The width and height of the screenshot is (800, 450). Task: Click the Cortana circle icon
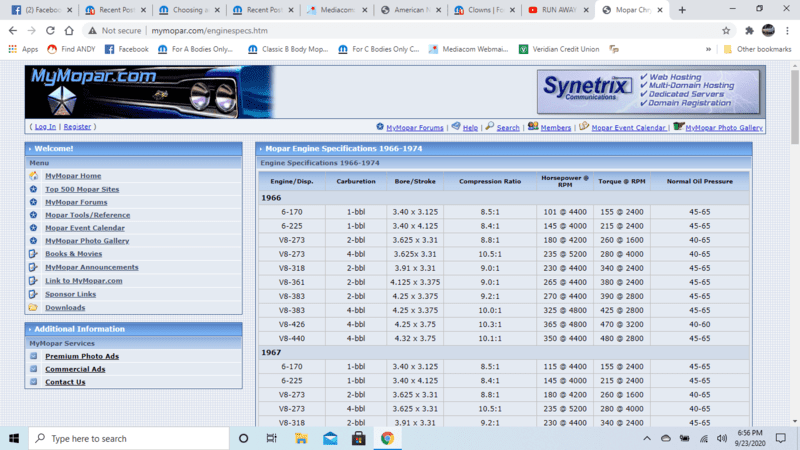pyautogui.click(x=243, y=438)
